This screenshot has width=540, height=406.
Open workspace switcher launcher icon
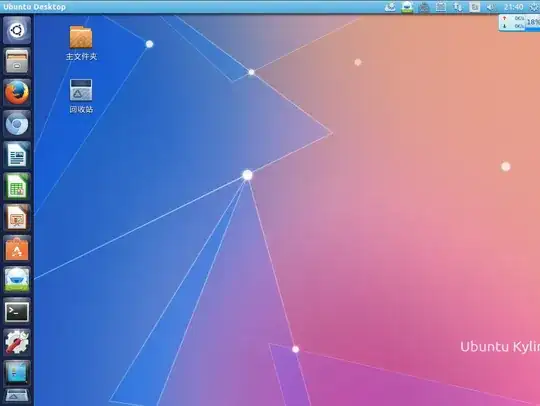coord(17,373)
